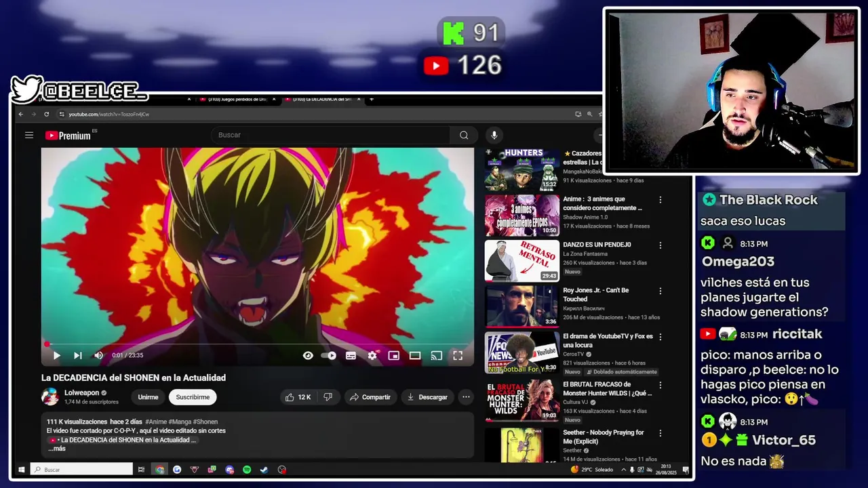Open more actions menu beside Descargar
The image size is (868, 488).
click(466, 397)
